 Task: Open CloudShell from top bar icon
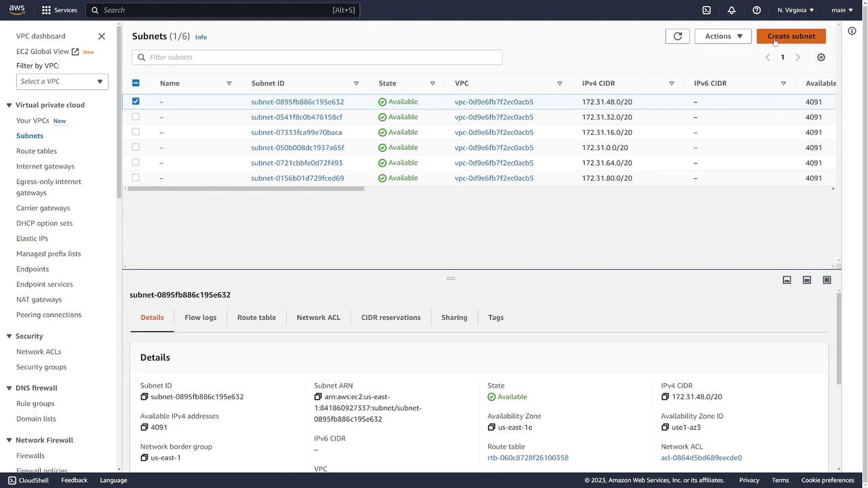click(707, 10)
